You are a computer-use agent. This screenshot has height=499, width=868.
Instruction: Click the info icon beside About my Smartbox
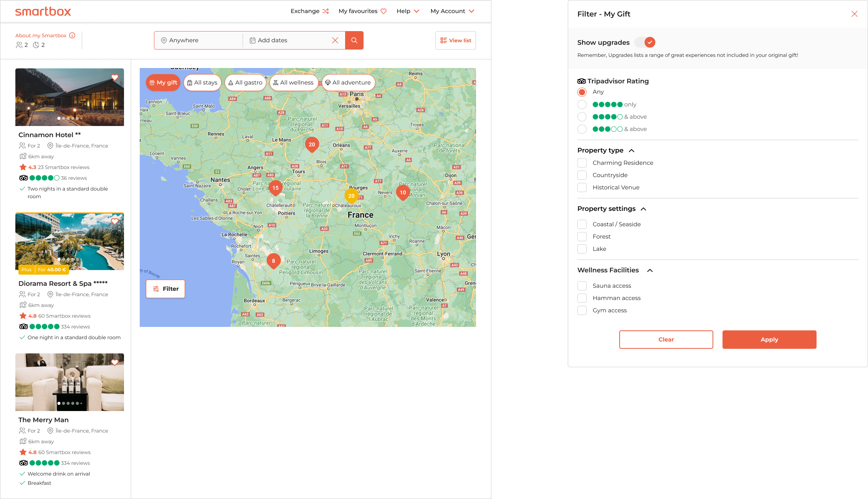pyautogui.click(x=72, y=35)
